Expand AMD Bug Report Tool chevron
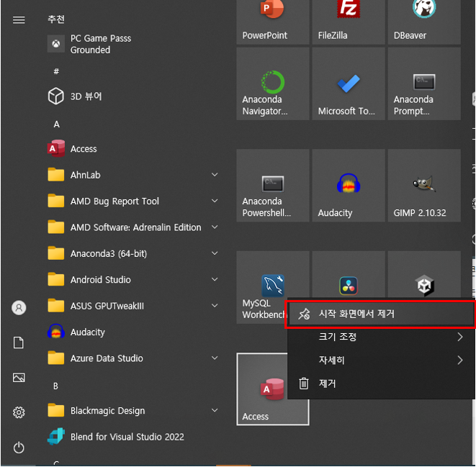476x467 pixels. click(215, 201)
